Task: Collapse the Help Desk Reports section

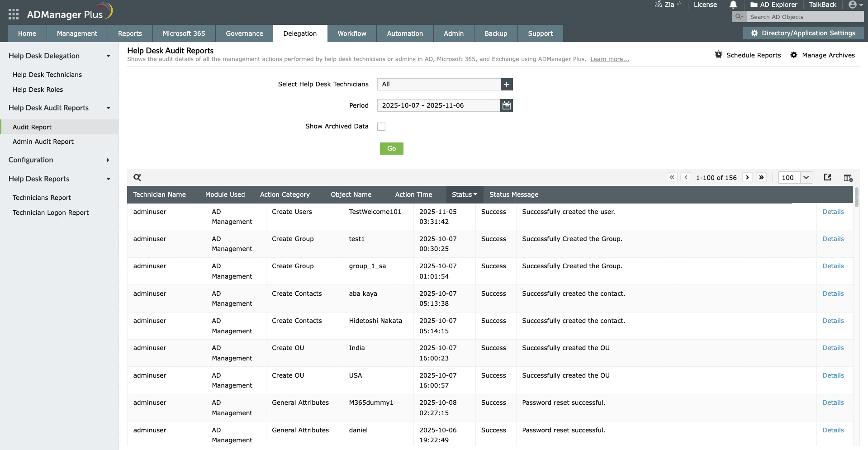Action: pos(108,179)
